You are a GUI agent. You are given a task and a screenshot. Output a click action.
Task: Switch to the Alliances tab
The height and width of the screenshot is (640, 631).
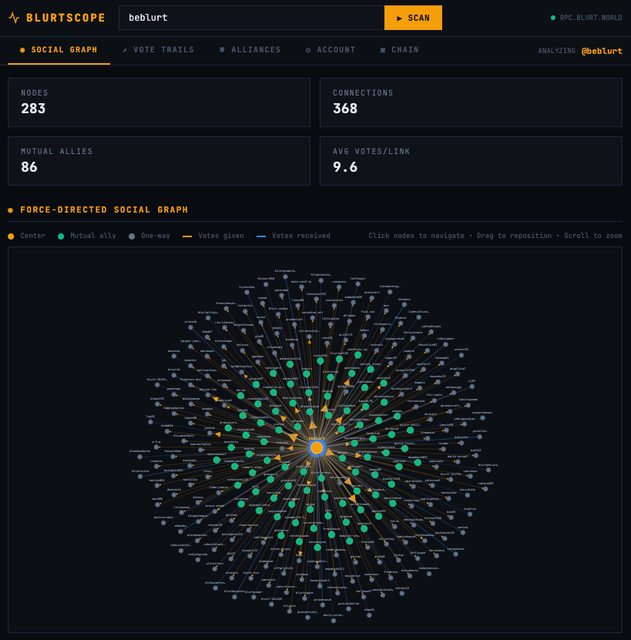coord(250,50)
